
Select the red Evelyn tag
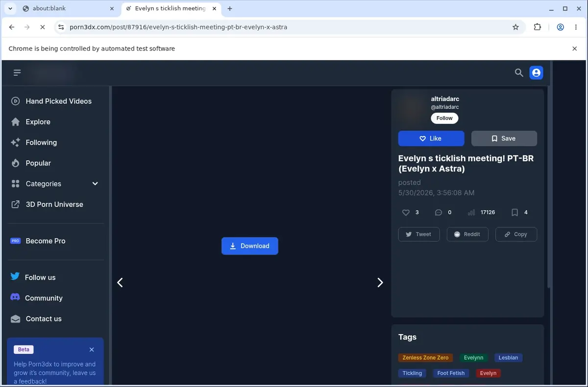[488, 373]
